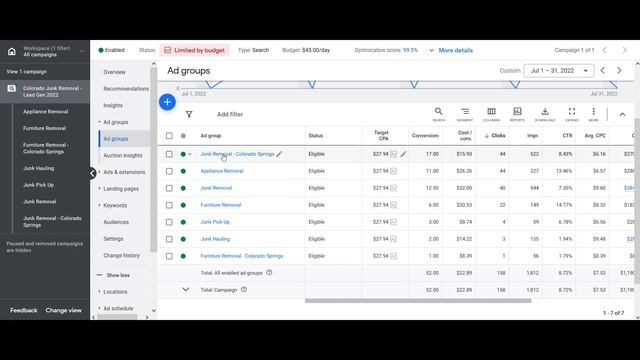Image resolution: width=640 pixels, height=360 pixels.
Task: Select Junk Pick Up in left sidebar
Action: (38, 185)
